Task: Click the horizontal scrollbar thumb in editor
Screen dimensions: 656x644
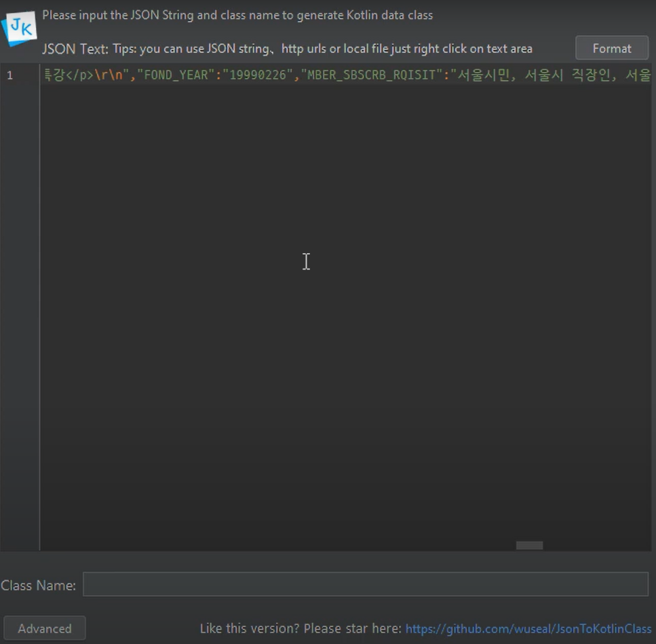Action: [529, 545]
